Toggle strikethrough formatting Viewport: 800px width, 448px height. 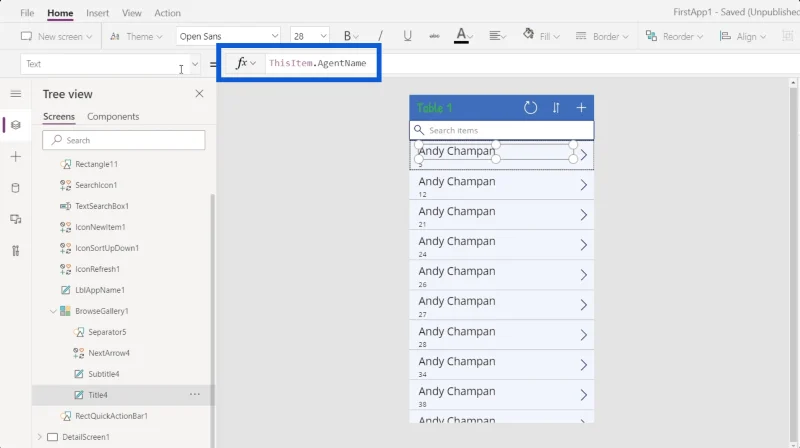434,36
